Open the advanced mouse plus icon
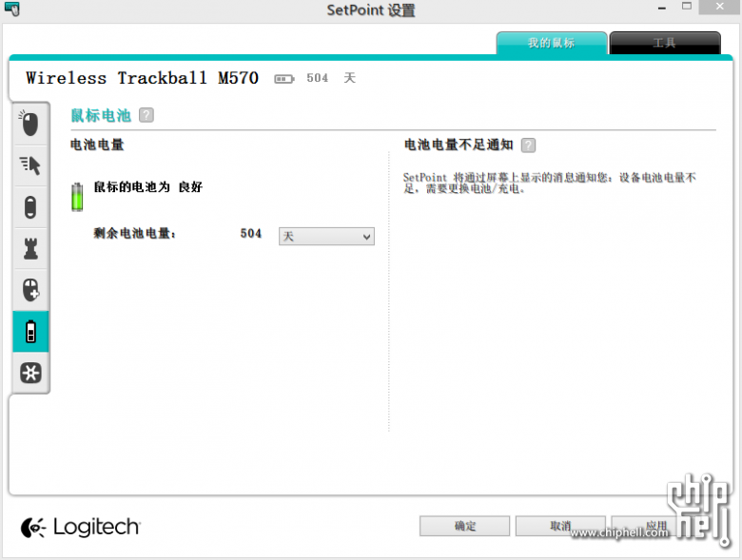Image resolution: width=742 pixels, height=560 pixels. pyautogui.click(x=30, y=290)
